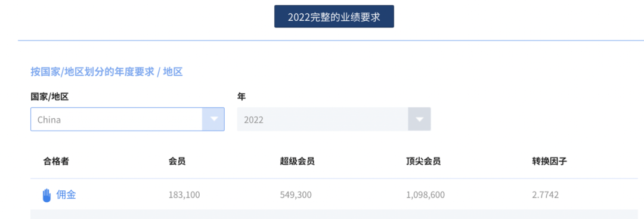Select the 183,100 member value

[184, 195]
